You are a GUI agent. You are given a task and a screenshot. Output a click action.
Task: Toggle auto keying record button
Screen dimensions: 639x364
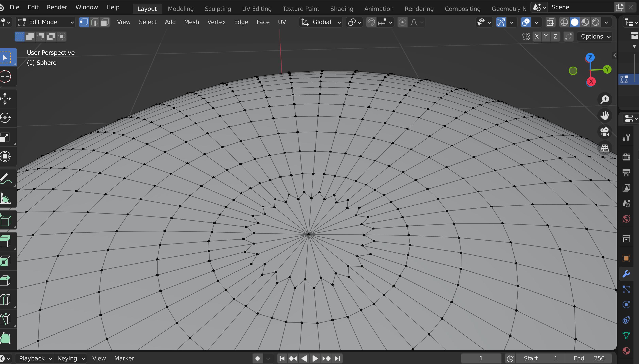(257, 358)
